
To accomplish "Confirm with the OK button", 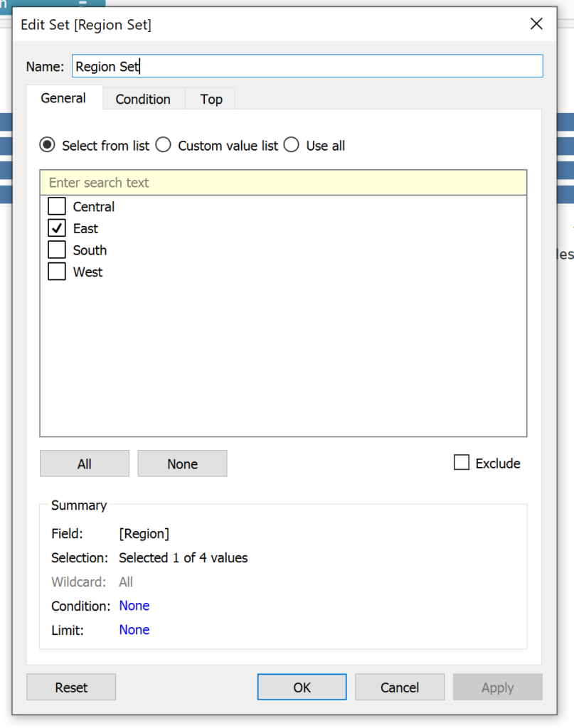I will tap(302, 687).
